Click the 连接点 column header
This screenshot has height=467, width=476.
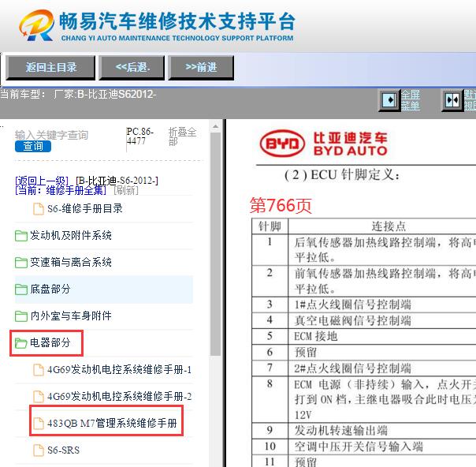[x=389, y=226]
